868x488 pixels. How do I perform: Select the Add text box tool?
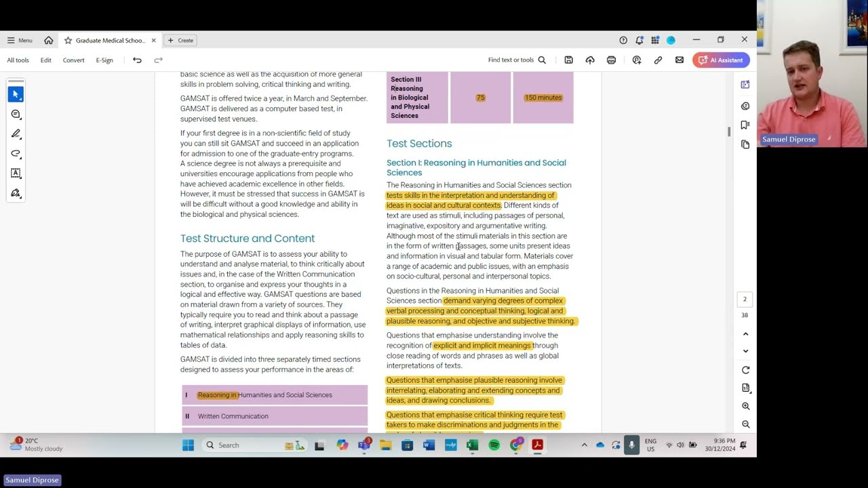pyautogui.click(x=16, y=174)
